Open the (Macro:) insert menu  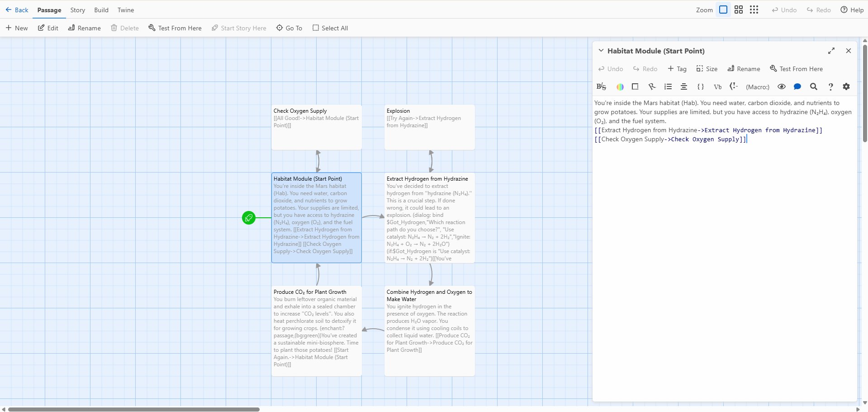[x=757, y=87]
